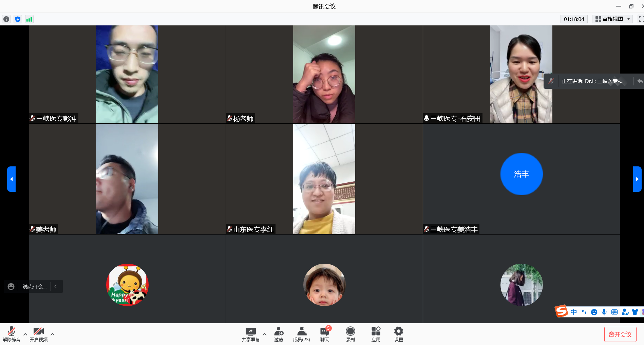The image size is (644, 345).
Task: Toggle Sogou punctuation mode
Action: (x=584, y=312)
